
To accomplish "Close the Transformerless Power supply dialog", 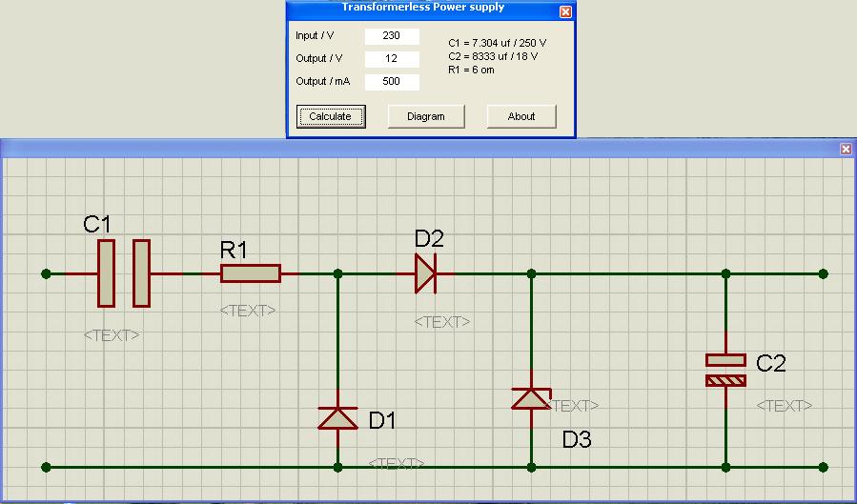I will point(565,11).
